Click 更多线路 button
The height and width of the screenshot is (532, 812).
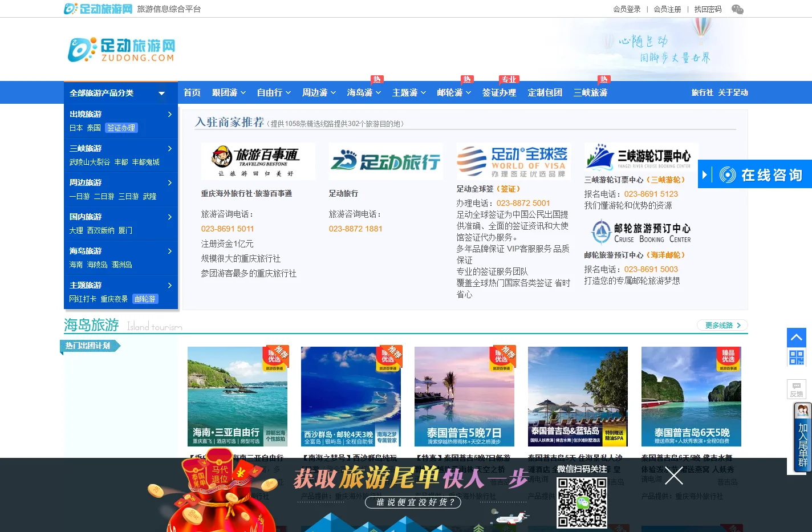pyautogui.click(x=722, y=325)
